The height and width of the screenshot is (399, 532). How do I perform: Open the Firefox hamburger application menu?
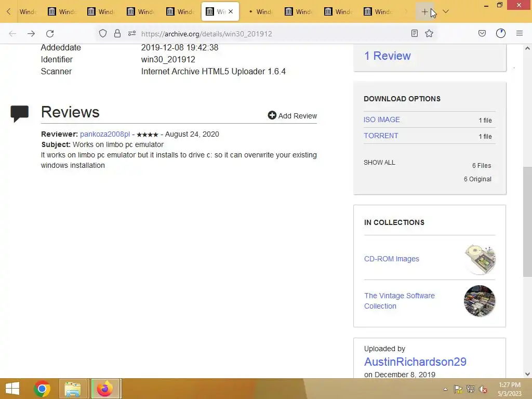click(520, 33)
